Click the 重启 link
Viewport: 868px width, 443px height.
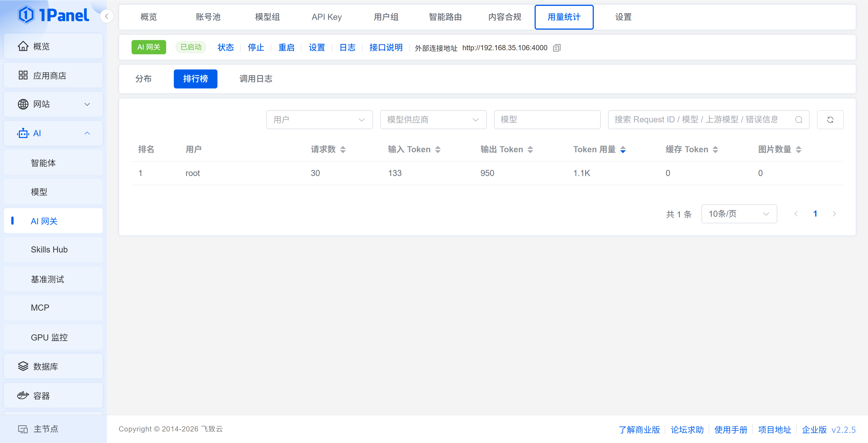pyautogui.click(x=286, y=48)
